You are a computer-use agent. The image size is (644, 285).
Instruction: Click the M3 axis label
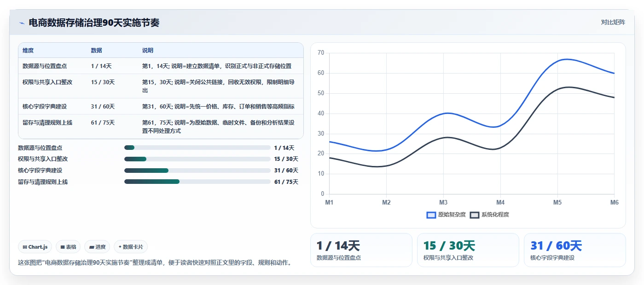tap(443, 202)
